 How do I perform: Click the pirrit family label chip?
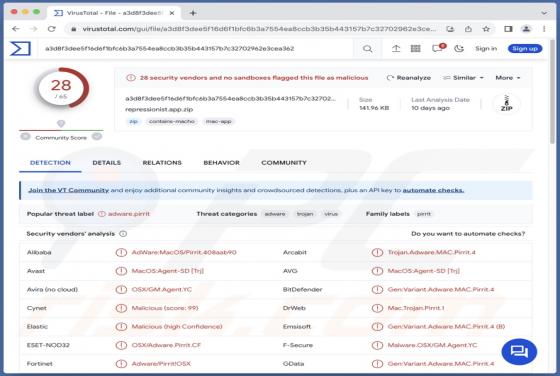click(x=424, y=214)
